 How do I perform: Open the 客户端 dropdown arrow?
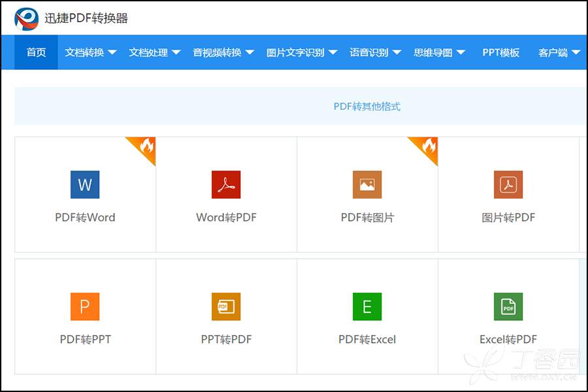(x=576, y=52)
